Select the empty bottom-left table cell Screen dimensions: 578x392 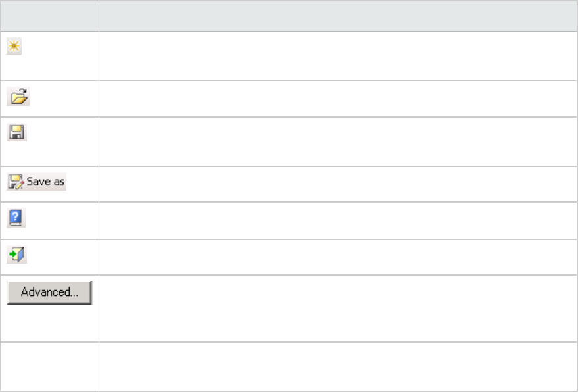pyautogui.click(x=49, y=366)
